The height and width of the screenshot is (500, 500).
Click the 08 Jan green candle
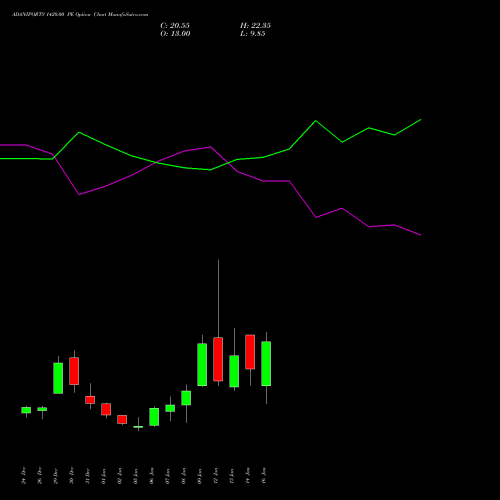(186, 398)
